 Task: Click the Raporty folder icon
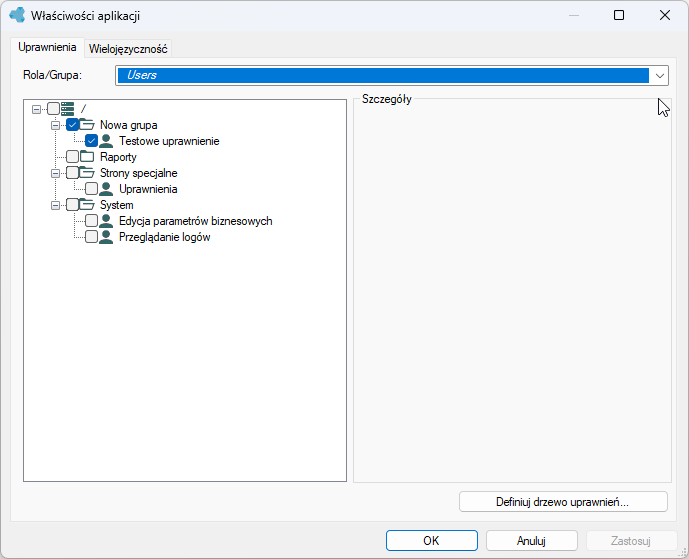point(87,156)
